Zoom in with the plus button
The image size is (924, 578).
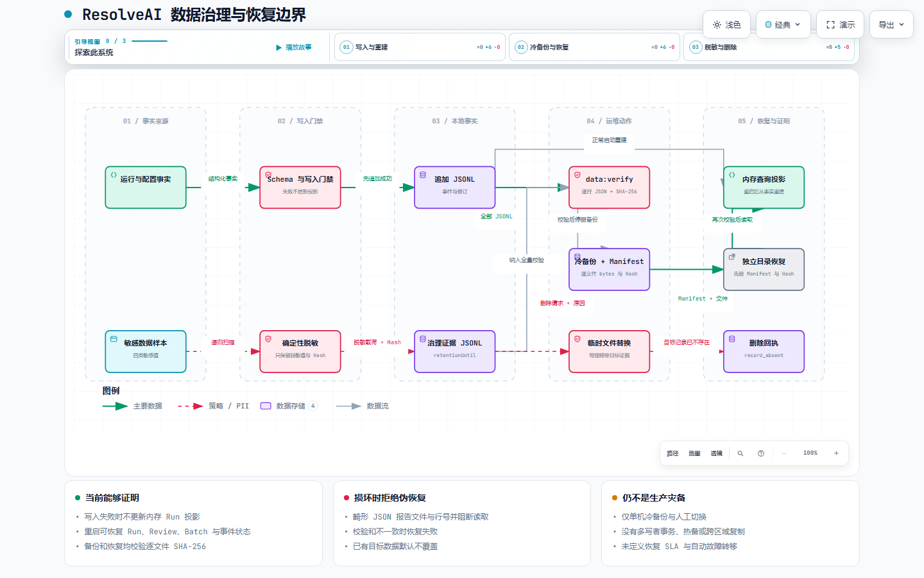click(836, 453)
